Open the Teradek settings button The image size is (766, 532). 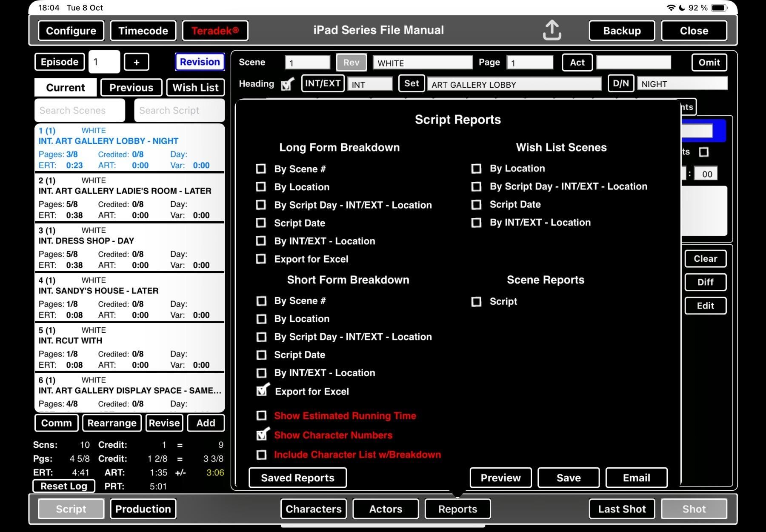[x=215, y=31]
